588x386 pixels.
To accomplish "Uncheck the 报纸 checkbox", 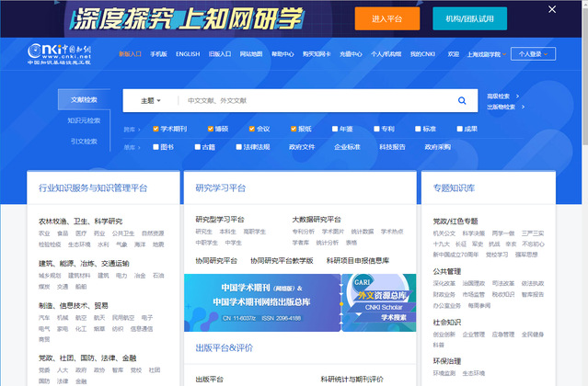I will [294, 129].
